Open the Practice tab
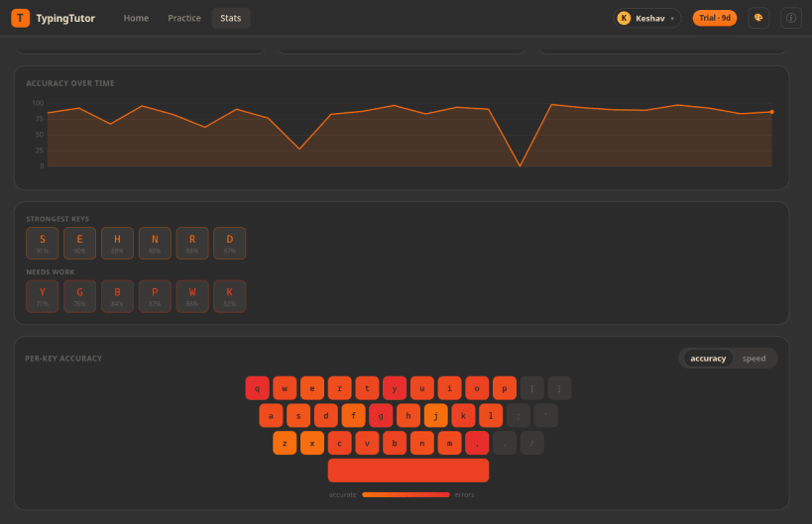812x524 pixels. pos(184,18)
